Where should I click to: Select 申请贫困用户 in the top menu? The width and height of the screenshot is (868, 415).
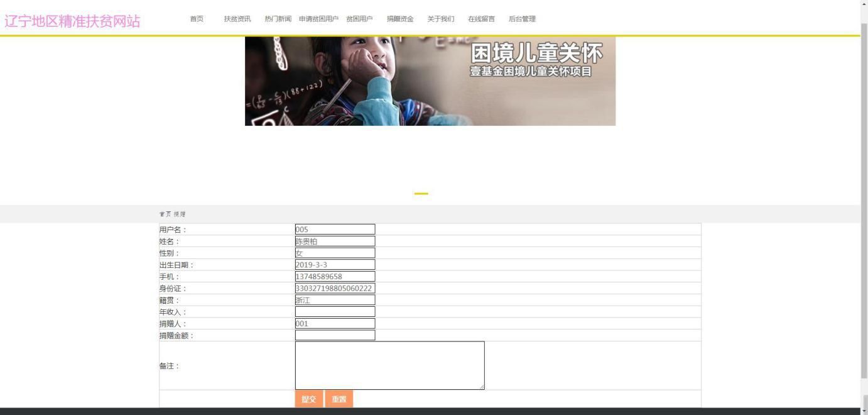click(318, 19)
